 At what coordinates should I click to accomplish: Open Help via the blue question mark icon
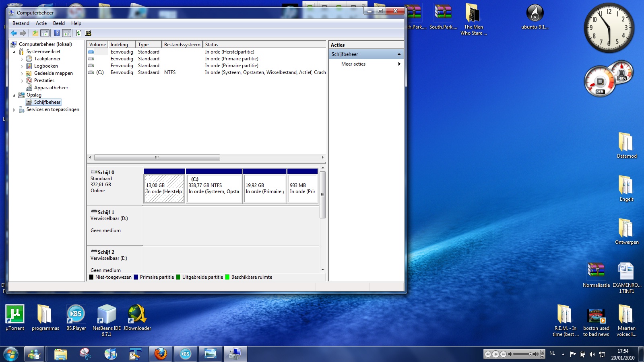pyautogui.click(x=57, y=33)
